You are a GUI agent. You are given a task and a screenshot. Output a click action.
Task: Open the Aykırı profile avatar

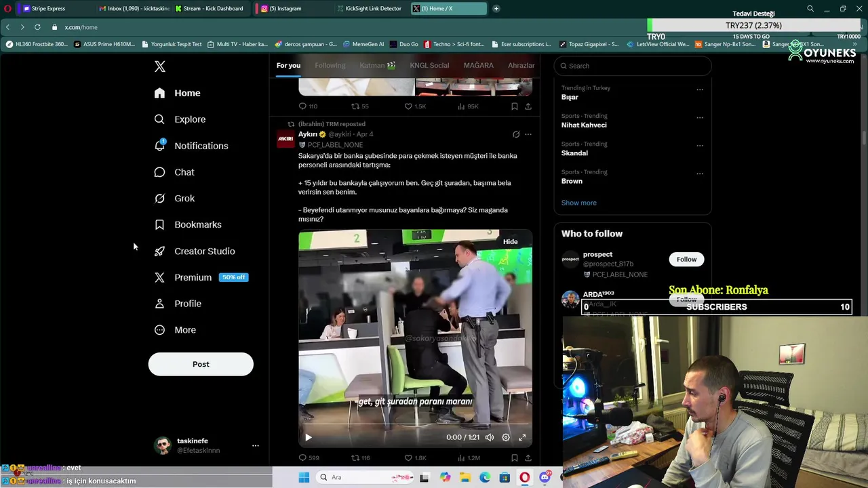(285, 139)
